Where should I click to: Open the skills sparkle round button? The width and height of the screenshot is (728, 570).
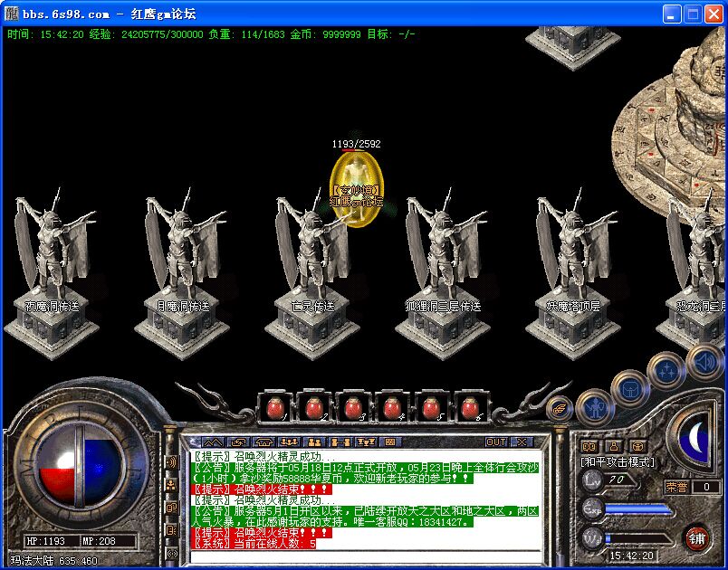[x=666, y=370]
